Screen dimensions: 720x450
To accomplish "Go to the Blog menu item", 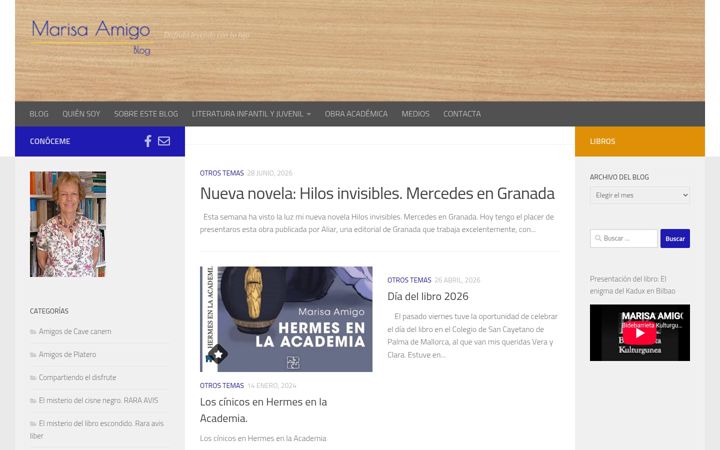I will click(39, 114).
